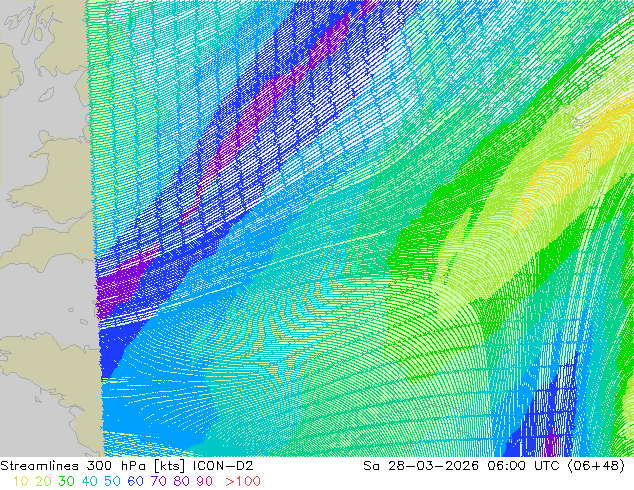This screenshot has width=634, height=490.
Task: Click the 'Sa 28-03-2026' date text
Action: 421,466
